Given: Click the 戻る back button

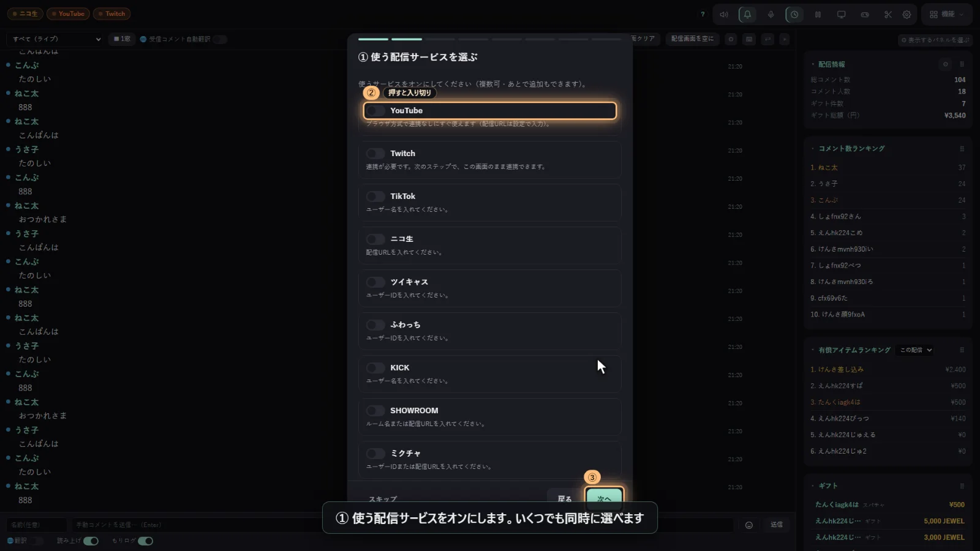Looking at the screenshot, I should pyautogui.click(x=564, y=498).
